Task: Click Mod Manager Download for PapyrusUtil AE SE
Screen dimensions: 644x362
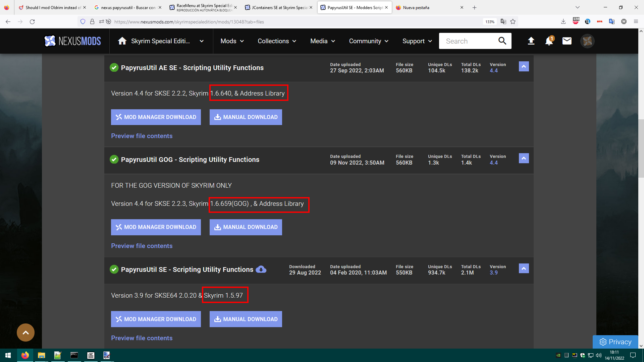Action: [156, 117]
